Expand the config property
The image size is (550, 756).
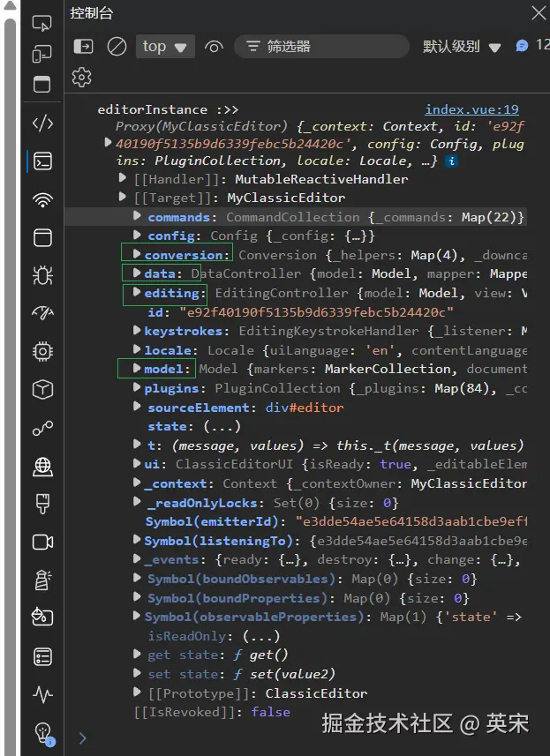click(137, 235)
